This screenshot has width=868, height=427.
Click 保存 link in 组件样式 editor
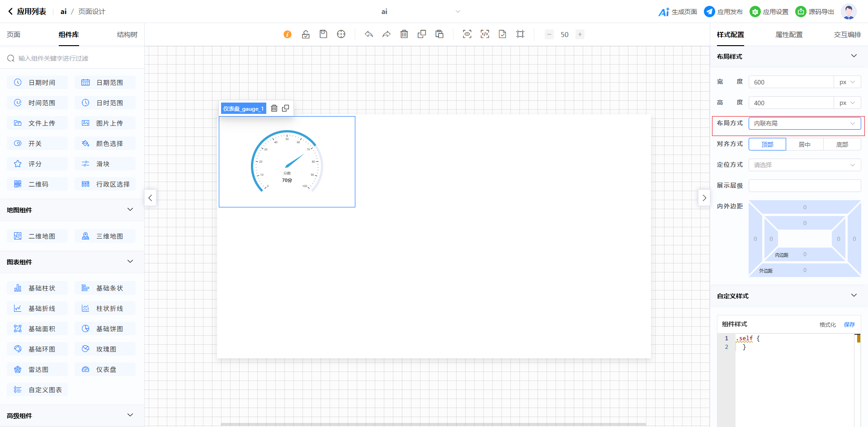tap(849, 324)
